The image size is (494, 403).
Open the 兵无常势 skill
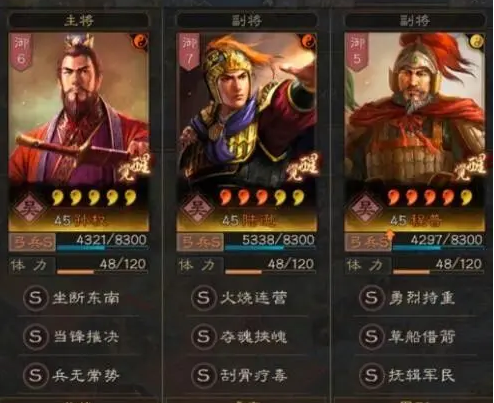(x=86, y=376)
